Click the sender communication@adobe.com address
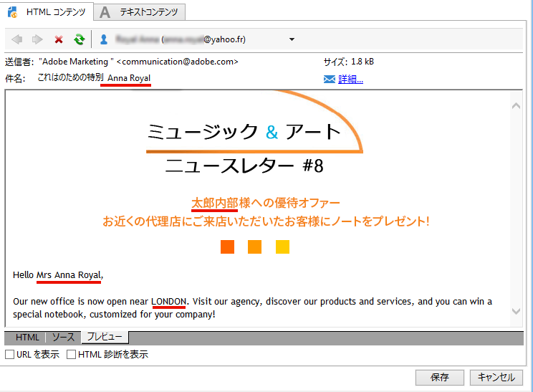This screenshot has height=392, width=533. pyautogui.click(x=177, y=62)
